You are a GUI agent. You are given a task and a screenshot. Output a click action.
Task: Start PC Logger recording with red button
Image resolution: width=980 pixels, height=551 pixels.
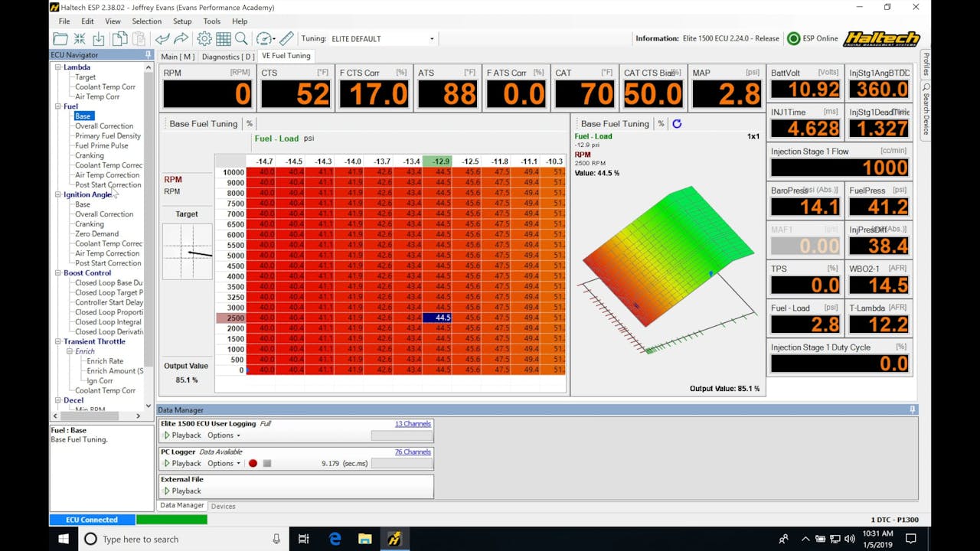pyautogui.click(x=253, y=463)
